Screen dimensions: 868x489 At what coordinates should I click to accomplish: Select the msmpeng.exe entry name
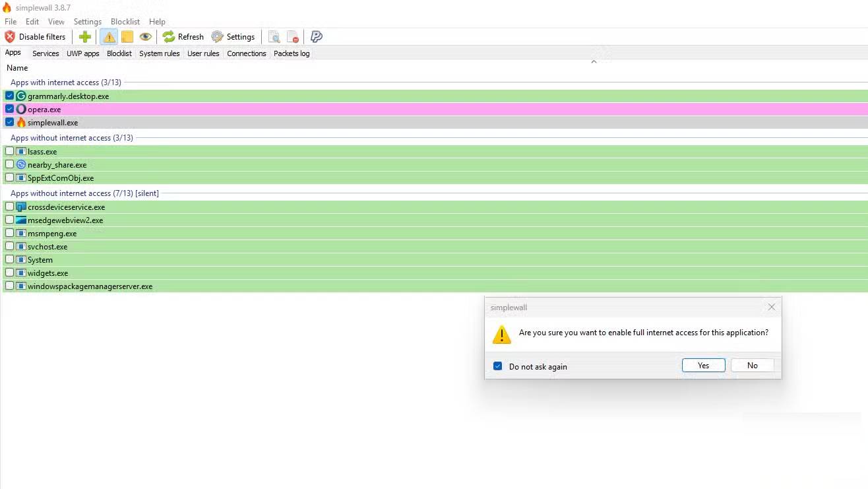click(52, 234)
